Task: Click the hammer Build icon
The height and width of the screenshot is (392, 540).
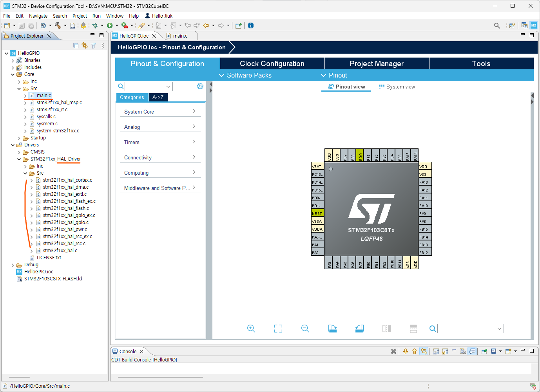Action: click(58, 25)
